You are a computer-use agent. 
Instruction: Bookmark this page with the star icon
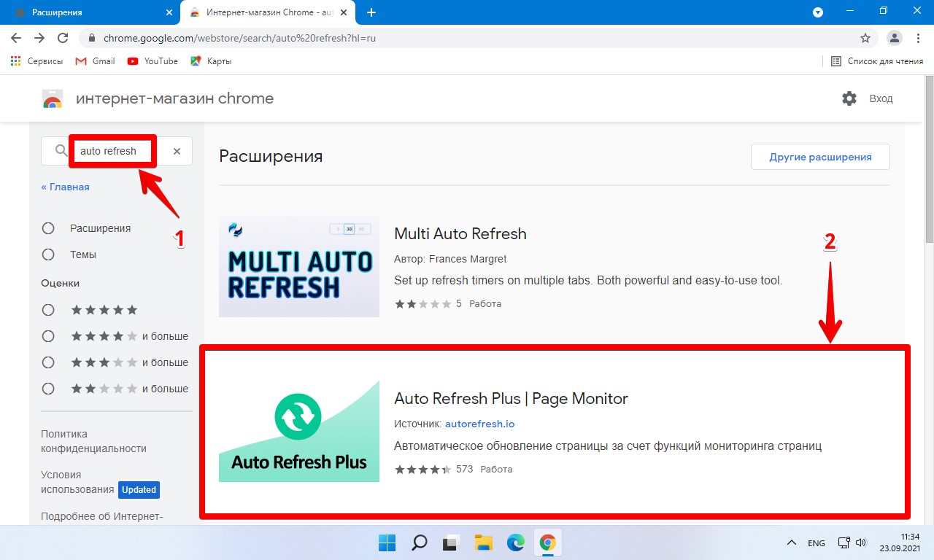click(865, 38)
